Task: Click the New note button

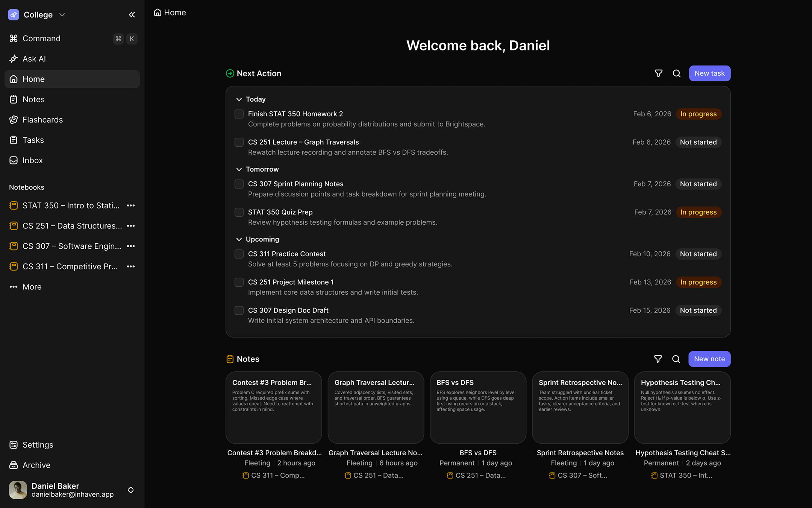Action: click(x=709, y=359)
